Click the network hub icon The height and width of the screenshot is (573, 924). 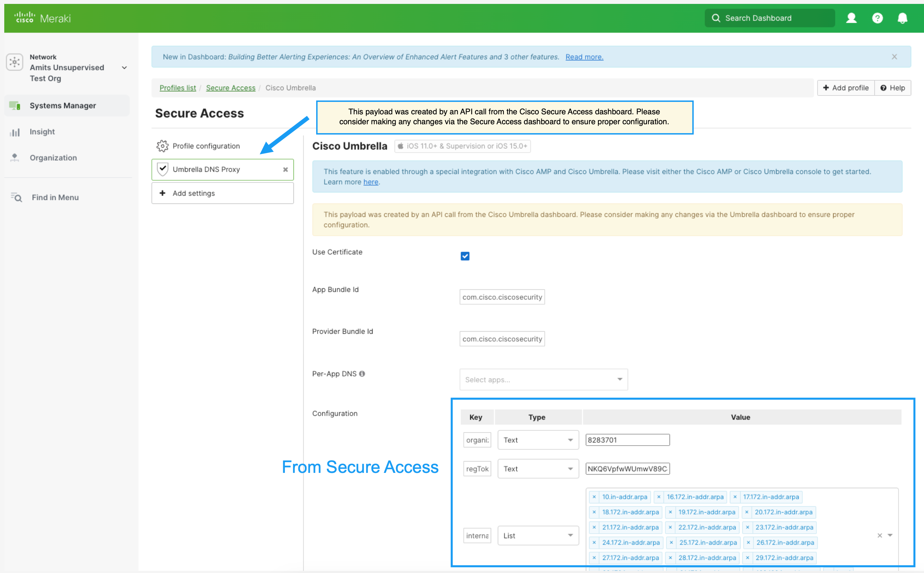point(15,62)
